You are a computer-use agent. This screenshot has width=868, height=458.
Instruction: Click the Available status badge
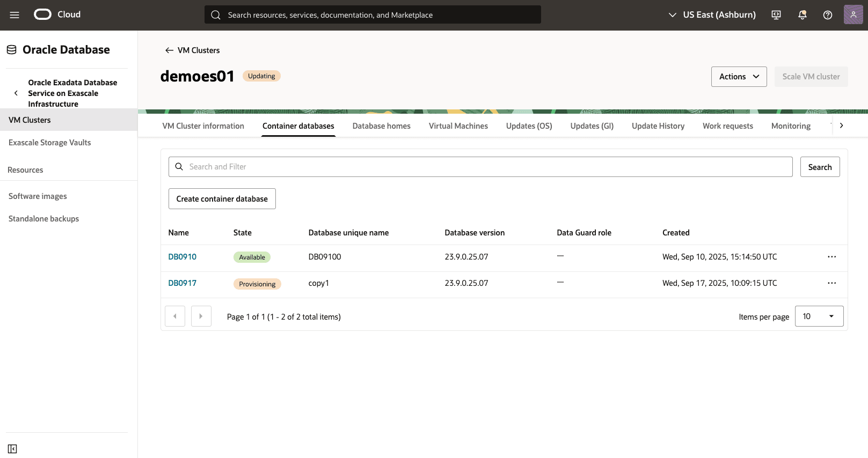point(252,257)
